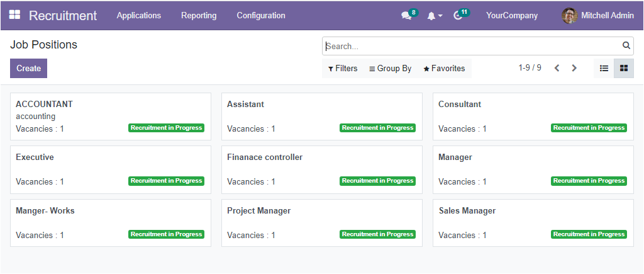Go to the previous page arrow

point(557,68)
